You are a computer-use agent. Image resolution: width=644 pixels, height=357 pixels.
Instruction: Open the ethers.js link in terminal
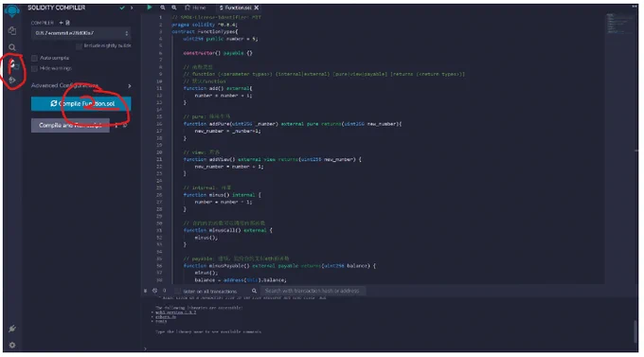pyautogui.click(x=166, y=316)
